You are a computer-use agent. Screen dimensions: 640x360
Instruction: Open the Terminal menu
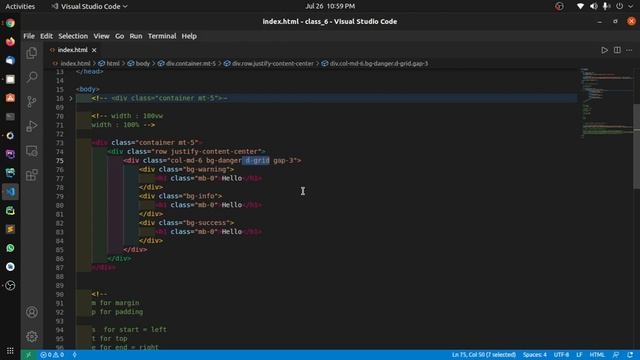point(162,36)
